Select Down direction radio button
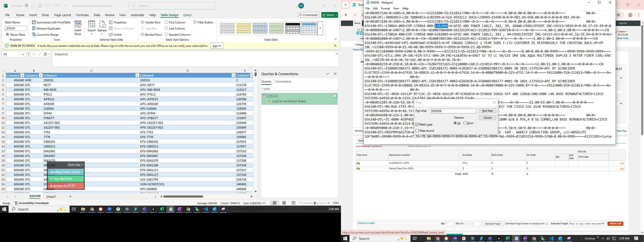The height and width of the screenshot is (242, 644). coord(465,123)
